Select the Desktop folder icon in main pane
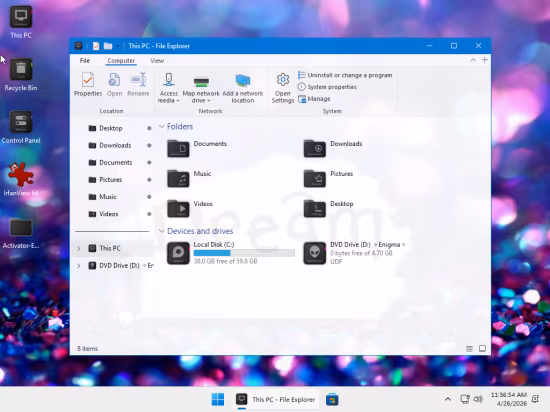This screenshot has height=412, width=550. coord(315,209)
